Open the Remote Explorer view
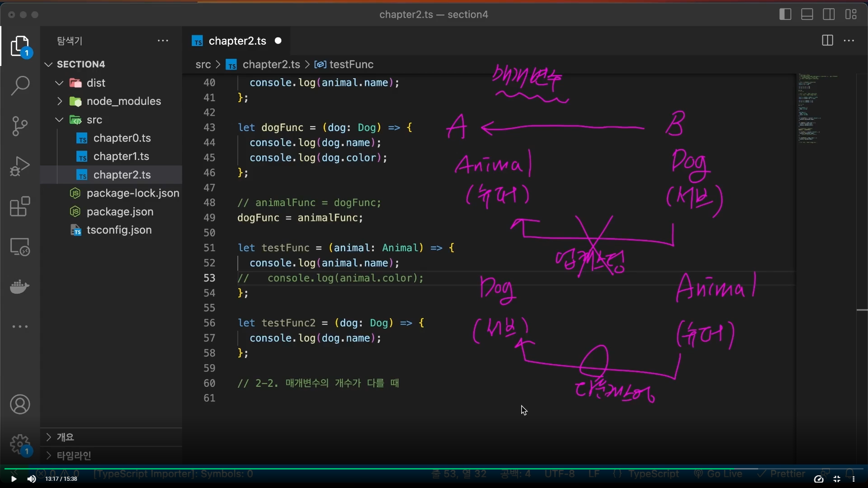The image size is (868, 488). tap(20, 247)
